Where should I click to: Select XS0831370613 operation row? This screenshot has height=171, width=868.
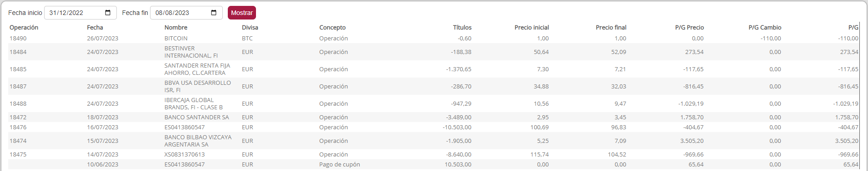point(434,154)
